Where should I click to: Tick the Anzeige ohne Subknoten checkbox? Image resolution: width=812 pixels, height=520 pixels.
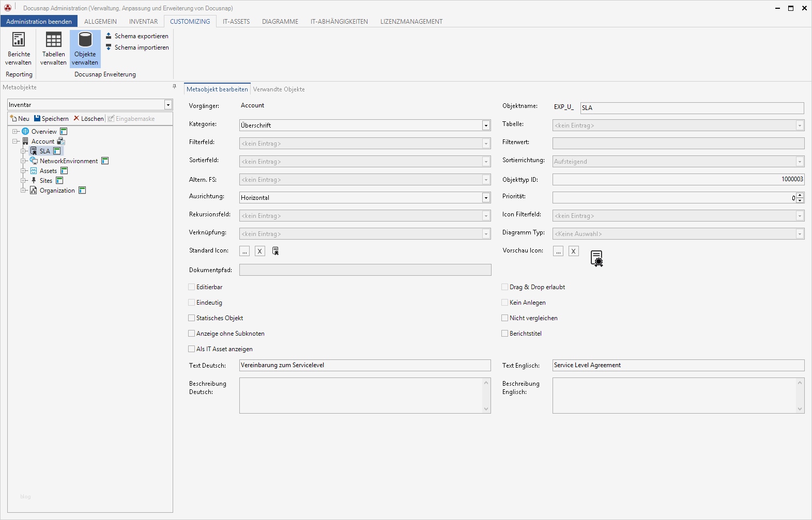pos(192,334)
